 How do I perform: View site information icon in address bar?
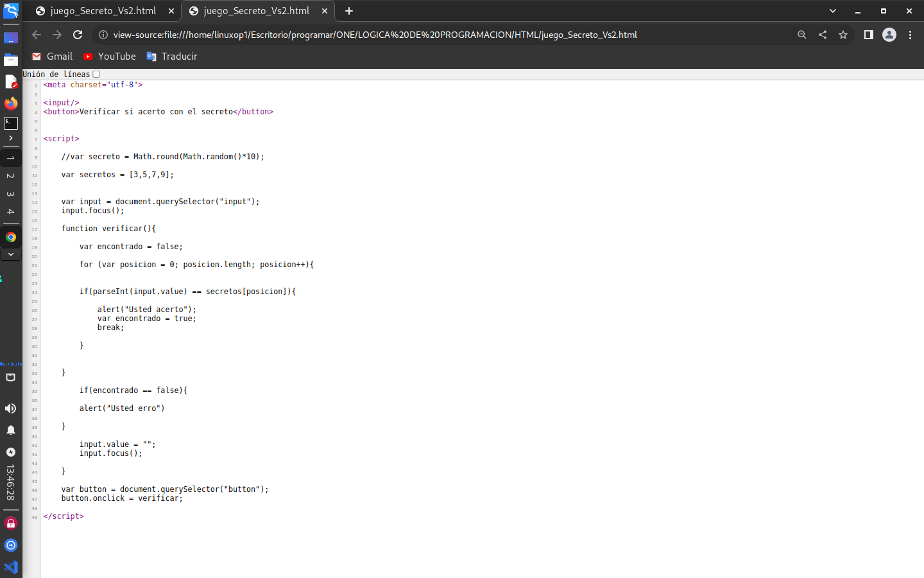(x=103, y=35)
